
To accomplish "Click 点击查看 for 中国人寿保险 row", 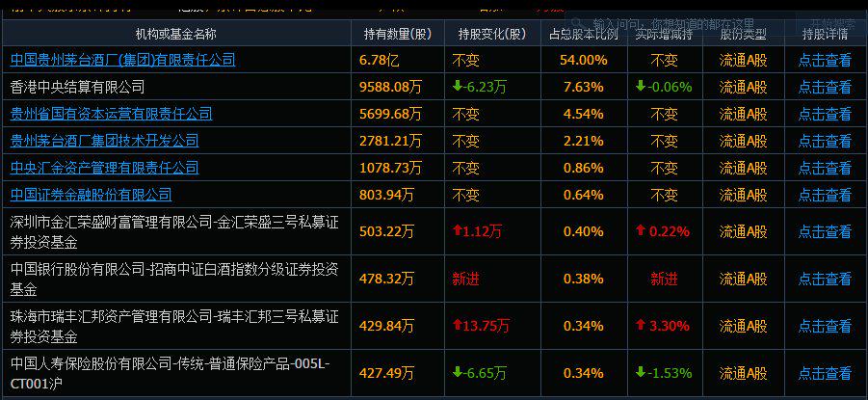I will coord(825,373).
